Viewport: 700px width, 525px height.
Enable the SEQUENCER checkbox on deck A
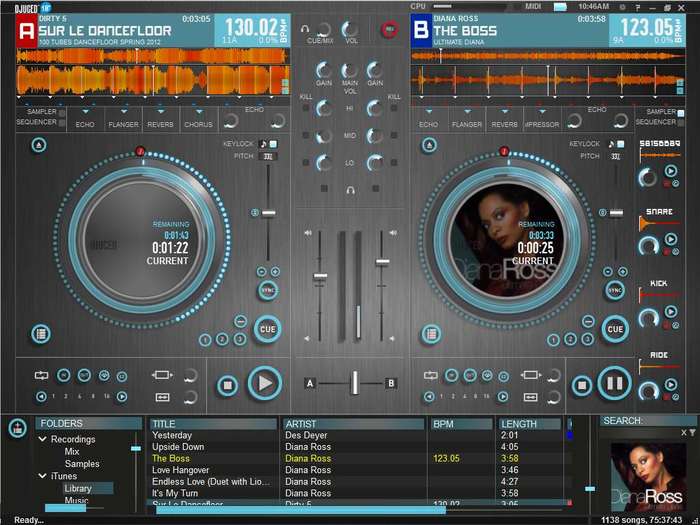(62, 123)
